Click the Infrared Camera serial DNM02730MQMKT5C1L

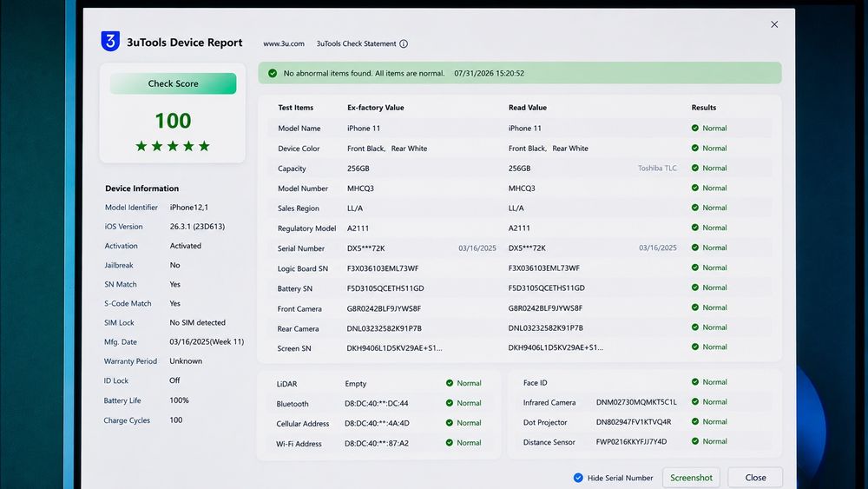[x=636, y=402]
